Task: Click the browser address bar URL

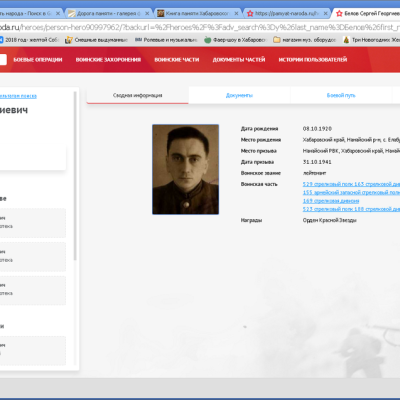Action: coord(200,27)
